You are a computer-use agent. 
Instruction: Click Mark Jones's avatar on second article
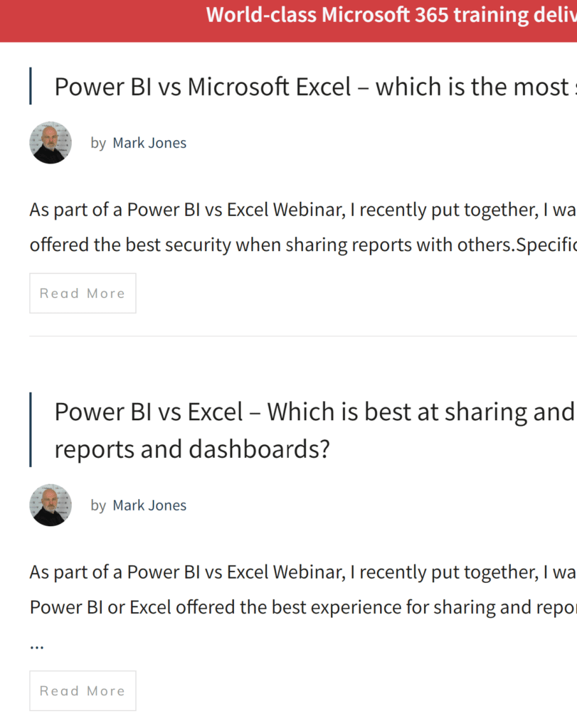[x=50, y=505]
